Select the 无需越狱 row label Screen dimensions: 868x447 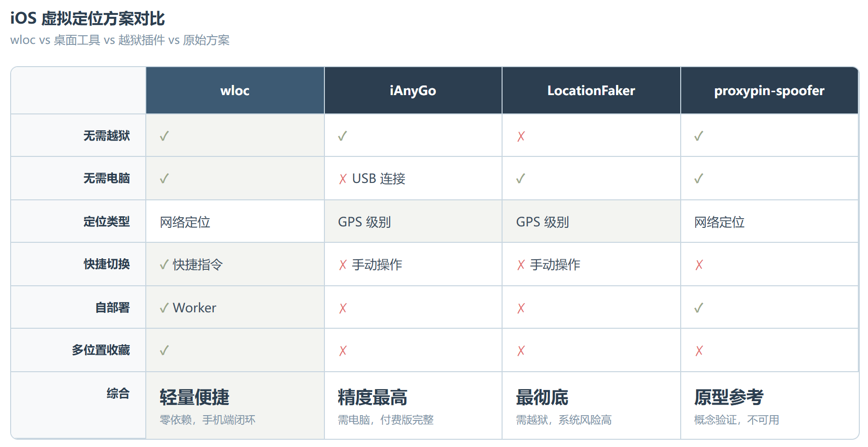pos(107,136)
